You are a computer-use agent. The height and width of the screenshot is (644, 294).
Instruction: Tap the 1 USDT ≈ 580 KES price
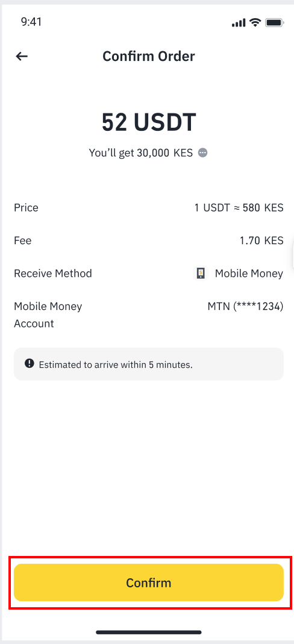239,207
